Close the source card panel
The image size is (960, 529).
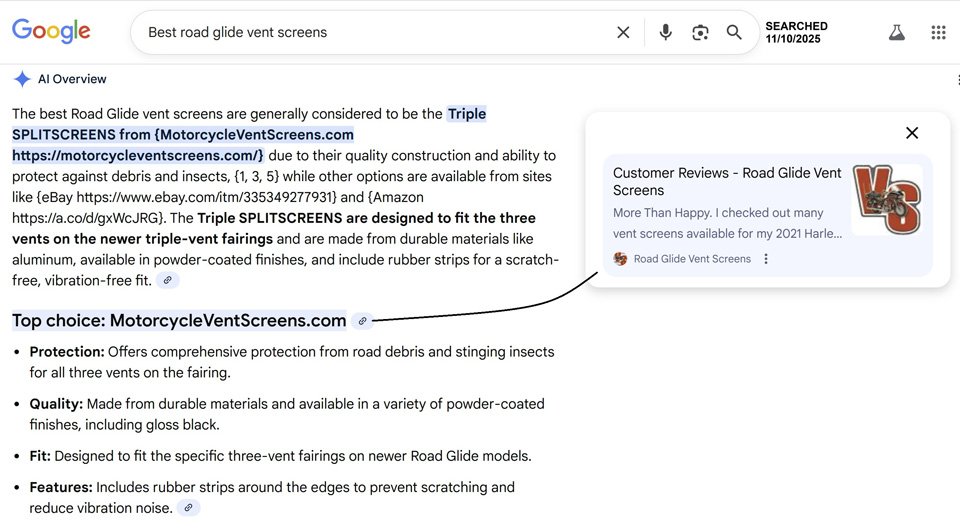(x=911, y=133)
